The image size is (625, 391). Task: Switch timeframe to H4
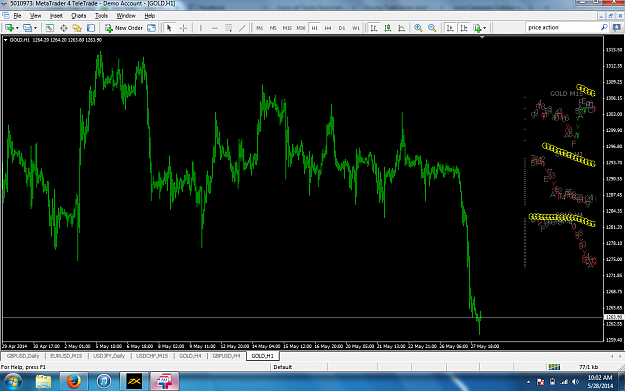click(x=328, y=28)
